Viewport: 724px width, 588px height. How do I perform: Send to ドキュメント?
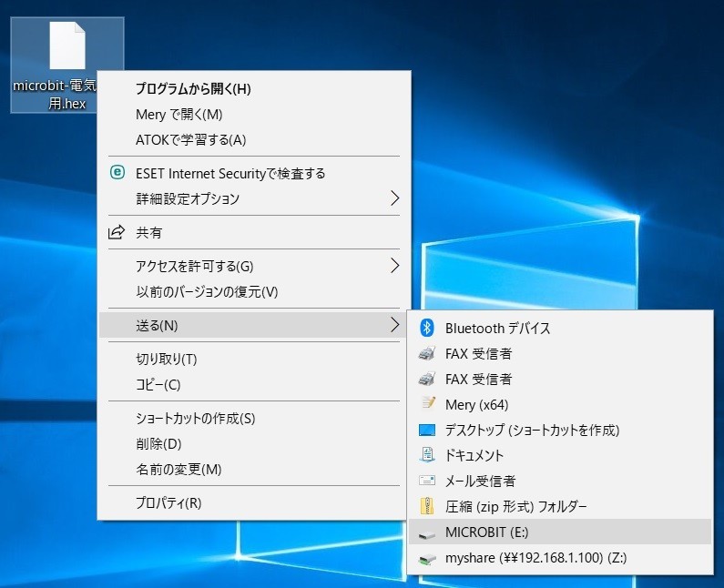pyautogui.click(x=560, y=455)
